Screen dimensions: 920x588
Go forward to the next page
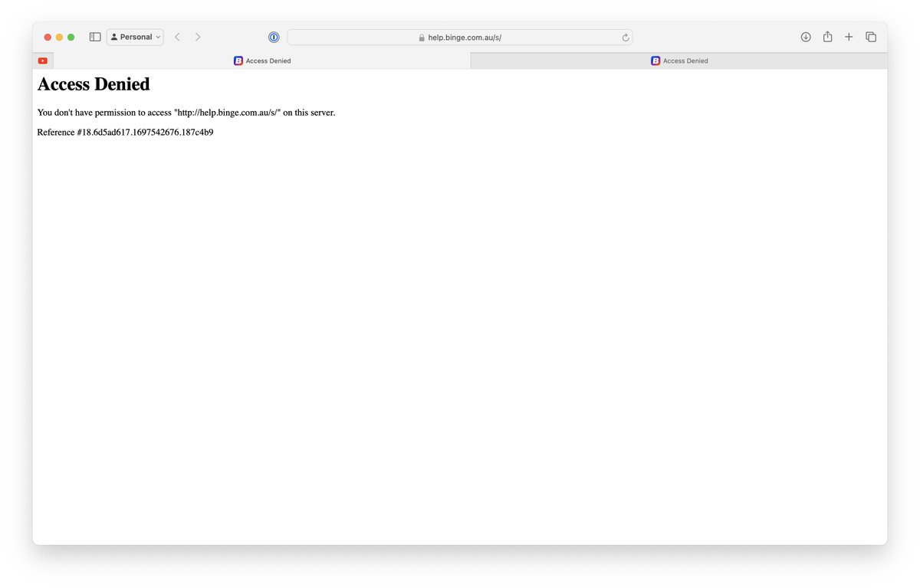click(198, 37)
